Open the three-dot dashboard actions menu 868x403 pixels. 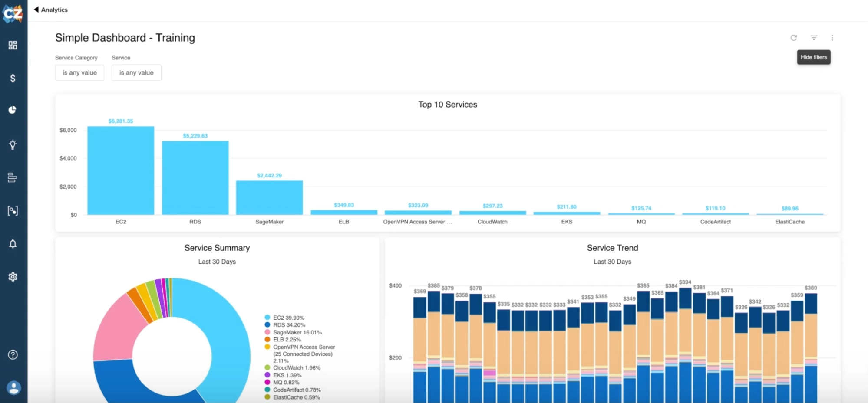(832, 38)
